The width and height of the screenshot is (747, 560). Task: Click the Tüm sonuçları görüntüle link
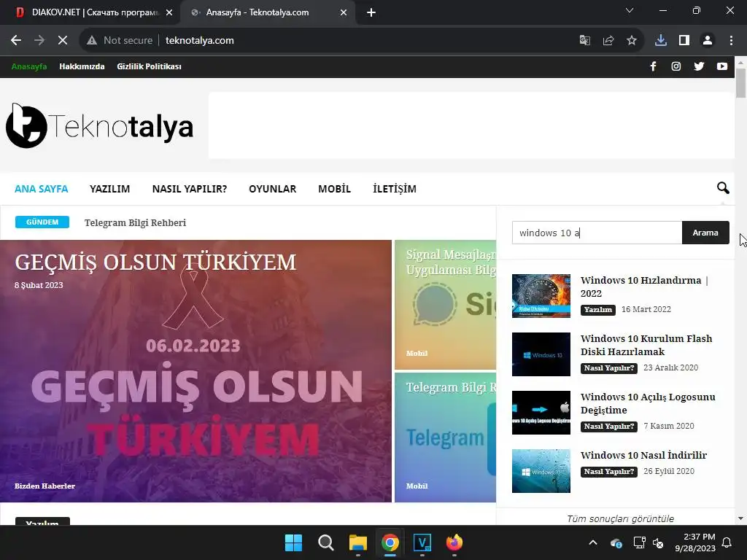[x=620, y=518]
